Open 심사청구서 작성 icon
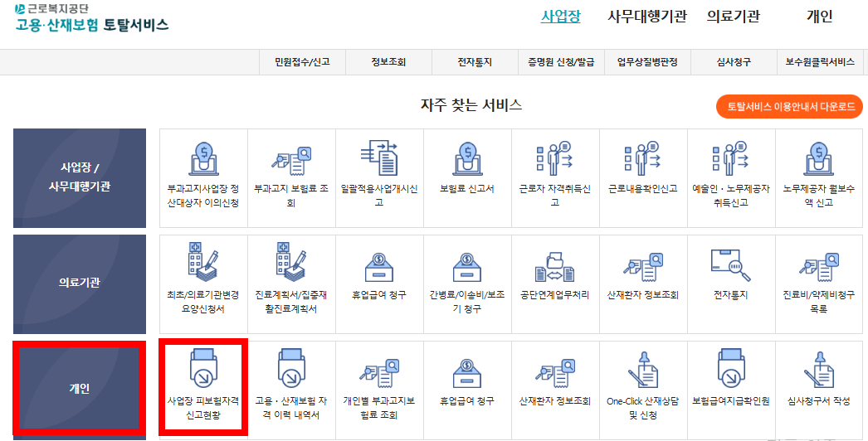 click(819, 370)
